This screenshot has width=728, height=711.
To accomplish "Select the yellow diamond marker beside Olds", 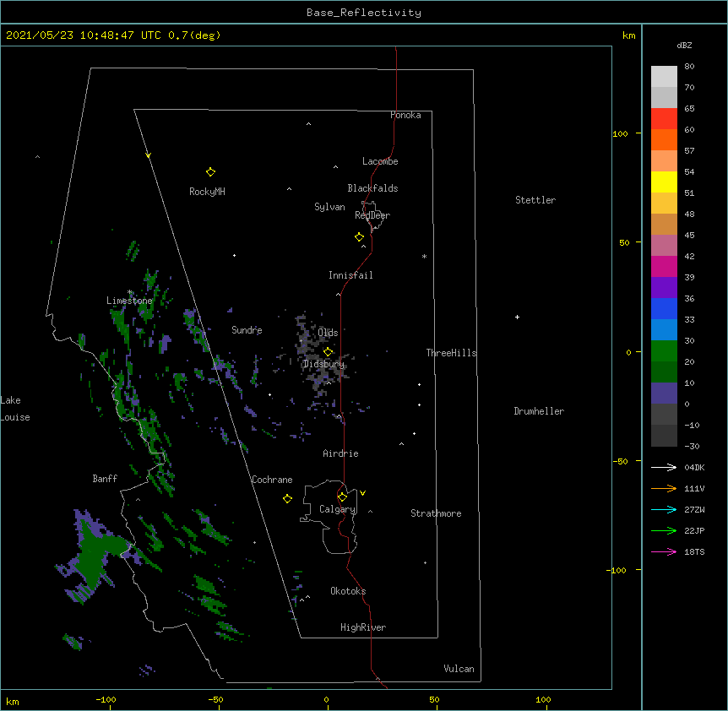I will pyautogui.click(x=328, y=352).
